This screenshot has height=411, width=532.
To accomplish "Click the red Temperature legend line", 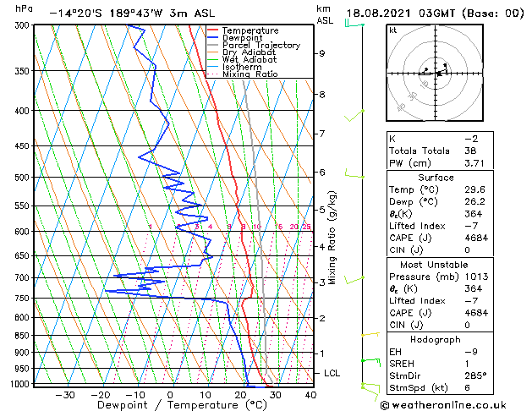I will pos(213,30).
